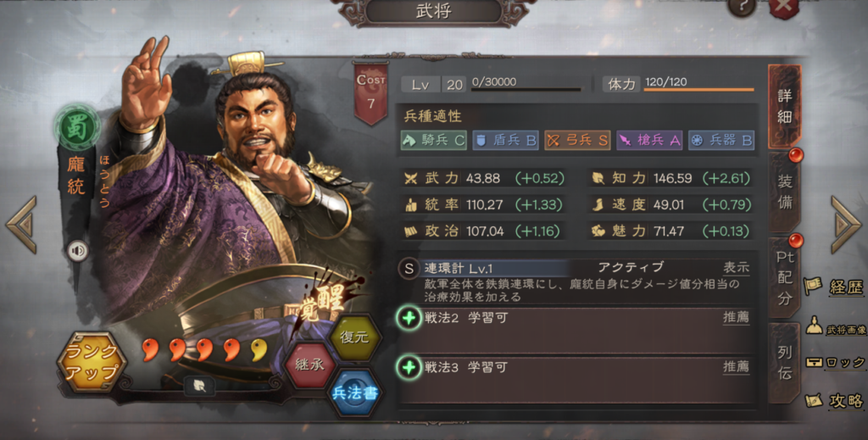Image resolution: width=868 pixels, height=440 pixels.
Task: Tap the 蜀 faction emblem
Action: point(77,127)
